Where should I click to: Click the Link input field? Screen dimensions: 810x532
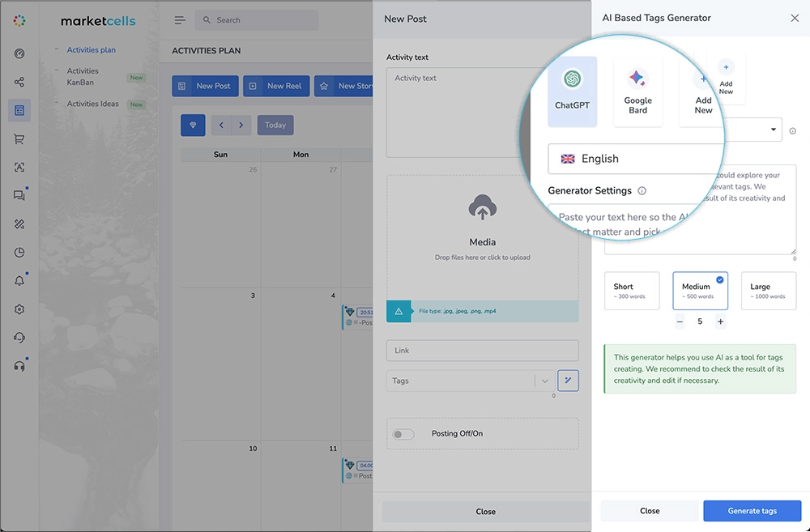tap(482, 351)
